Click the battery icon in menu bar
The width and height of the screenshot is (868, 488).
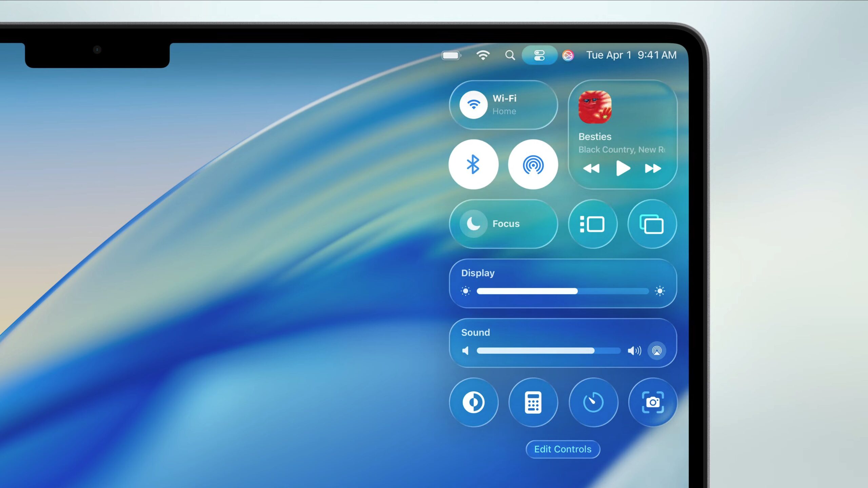click(451, 55)
